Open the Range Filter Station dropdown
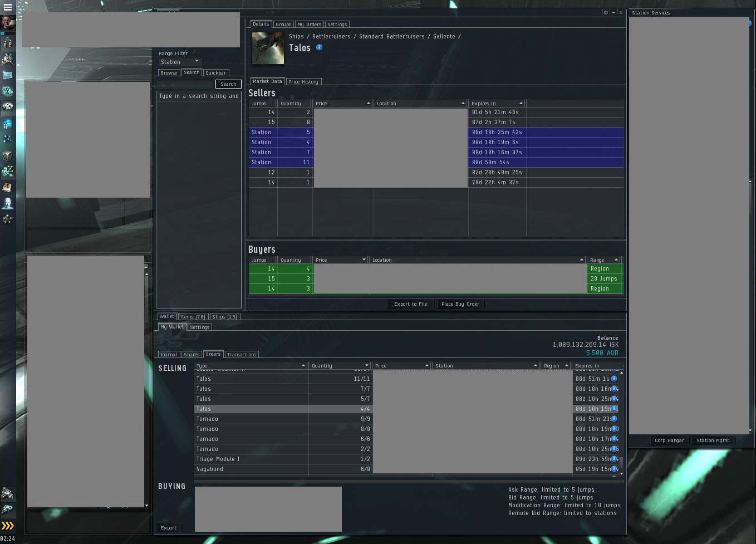Viewport: 756px width, 544px height. pyautogui.click(x=179, y=62)
